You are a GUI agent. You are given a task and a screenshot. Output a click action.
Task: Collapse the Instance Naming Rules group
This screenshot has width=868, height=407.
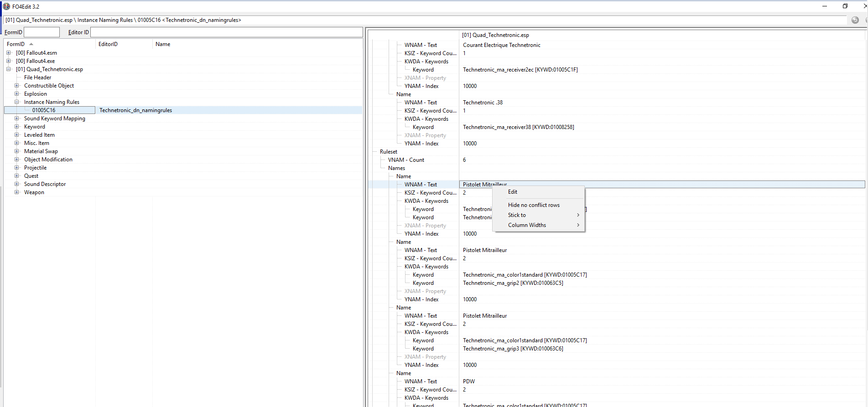[17, 102]
